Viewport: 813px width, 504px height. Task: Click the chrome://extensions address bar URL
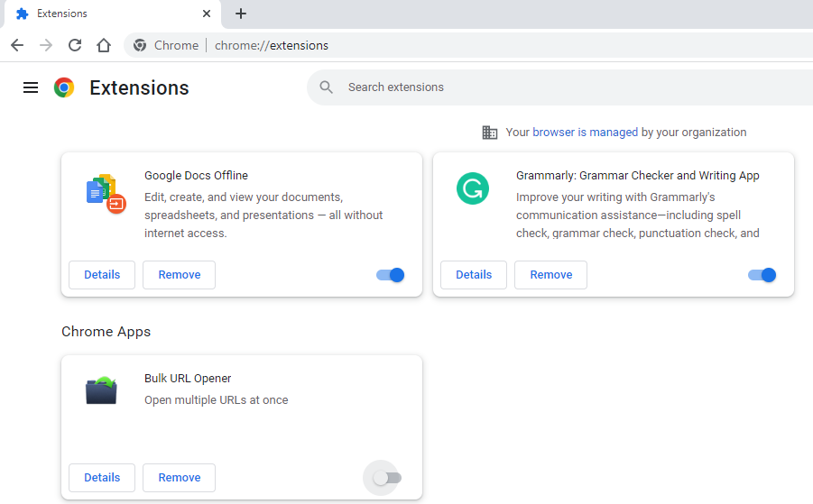tap(272, 46)
